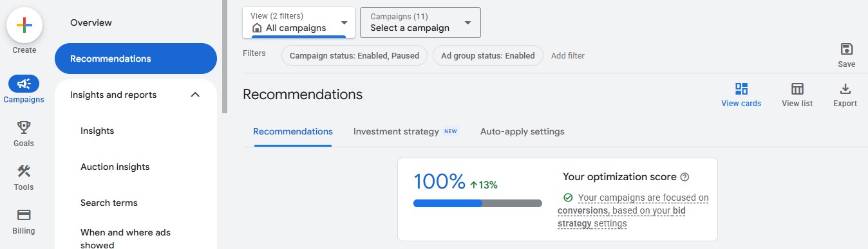
Task: Open the Campaigns megaphone section
Action: pos(24,89)
